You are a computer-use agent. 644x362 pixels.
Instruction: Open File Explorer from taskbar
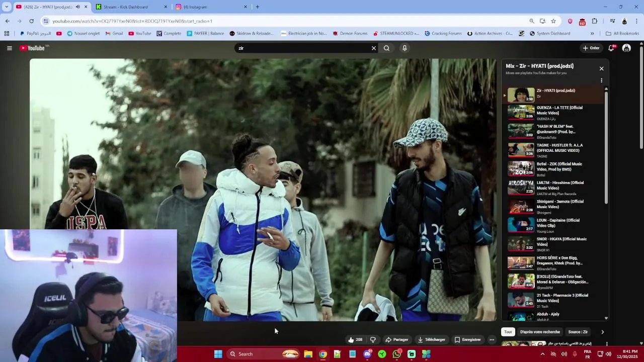tap(308, 354)
